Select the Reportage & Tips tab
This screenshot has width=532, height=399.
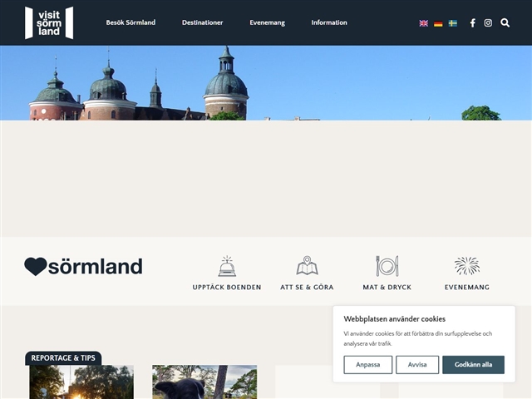(63, 358)
